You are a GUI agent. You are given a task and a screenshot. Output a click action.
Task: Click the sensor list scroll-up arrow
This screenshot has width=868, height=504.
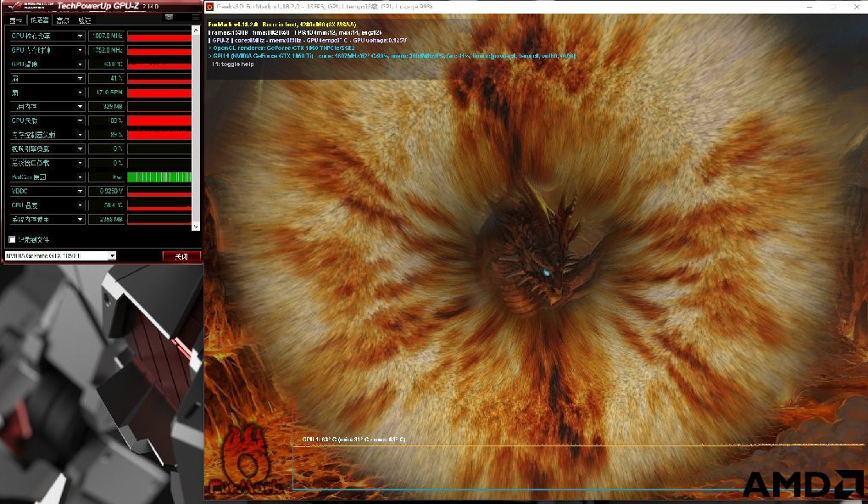pyautogui.click(x=196, y=31)
